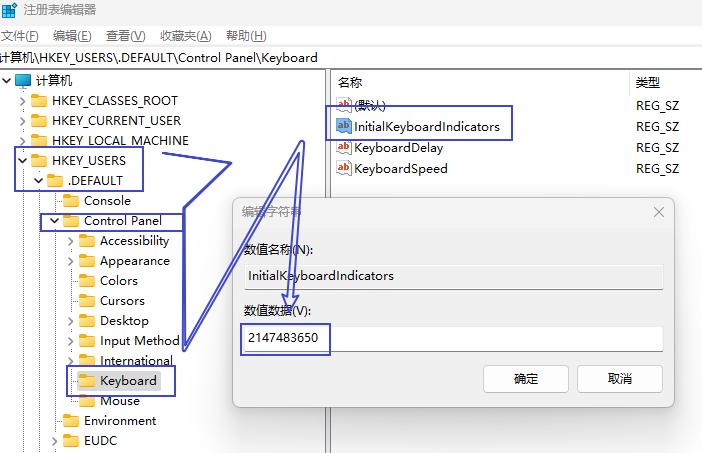Click the KeyboardDelay string value icon

coord(344,148)
